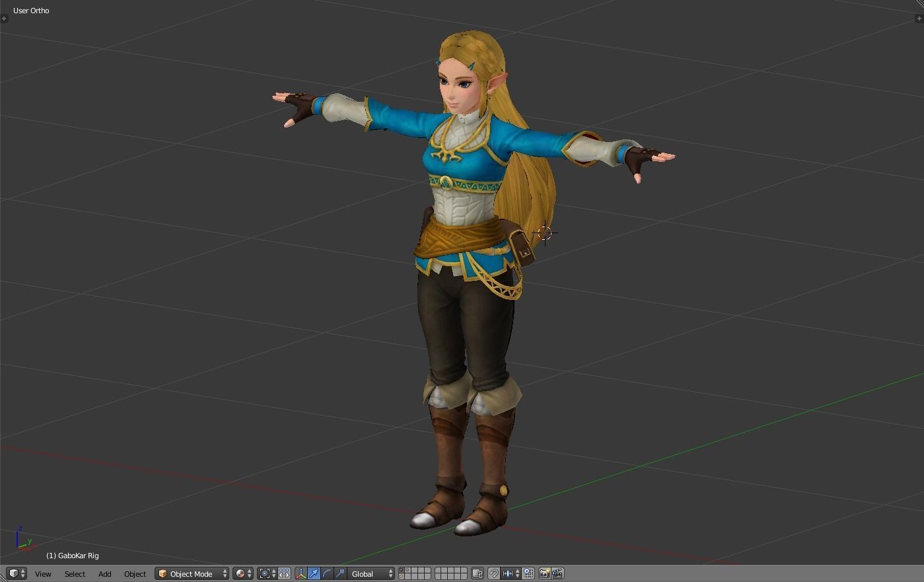Open the Object Mode dropdown
Image resolution: width=924 pixels, height=582 pixels.
192,573
